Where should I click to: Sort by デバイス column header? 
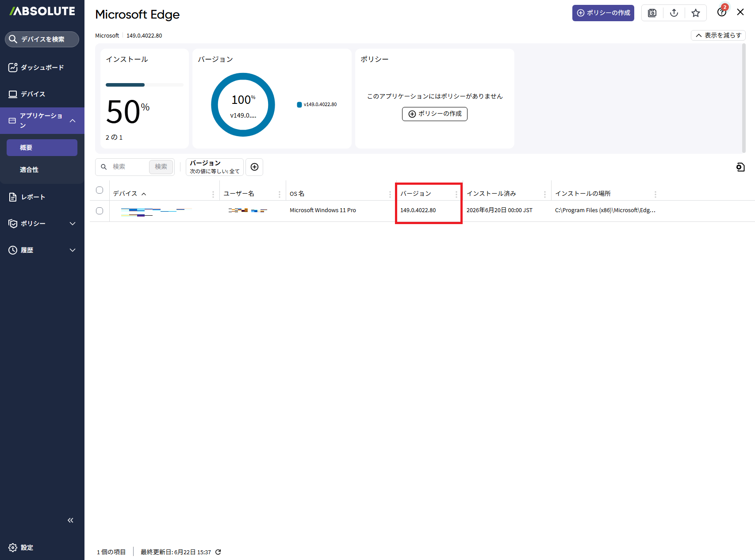click(x=125, y=194)
